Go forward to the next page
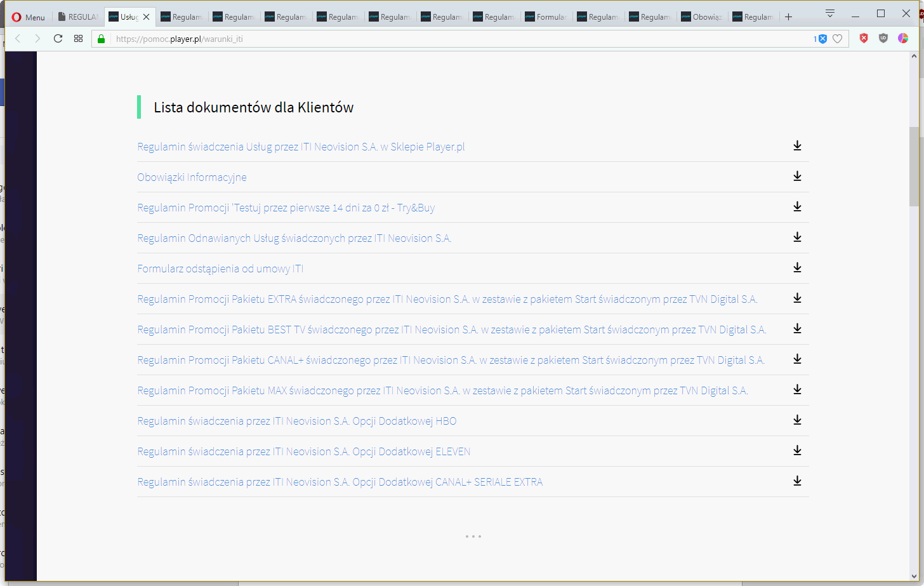This screenshot has height=586, width=924. coord(37,39)
